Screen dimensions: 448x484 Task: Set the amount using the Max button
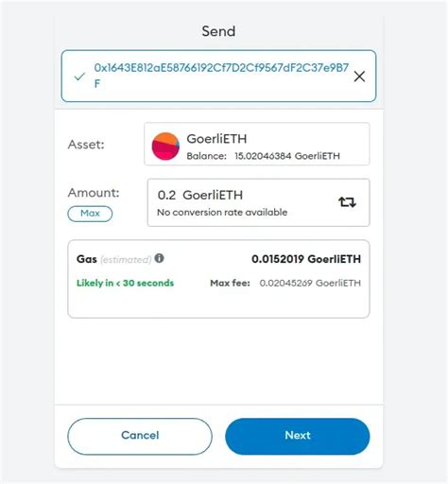(x=90, y=214)
